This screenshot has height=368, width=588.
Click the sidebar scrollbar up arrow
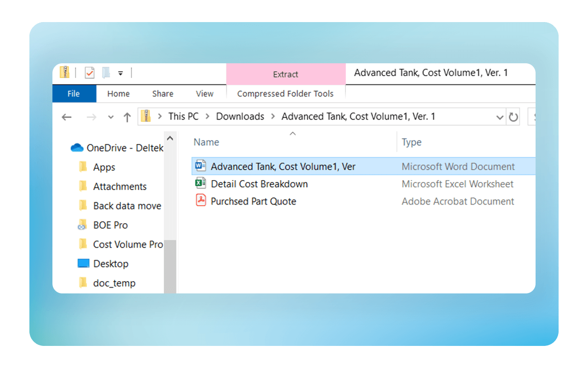[170, 138]
